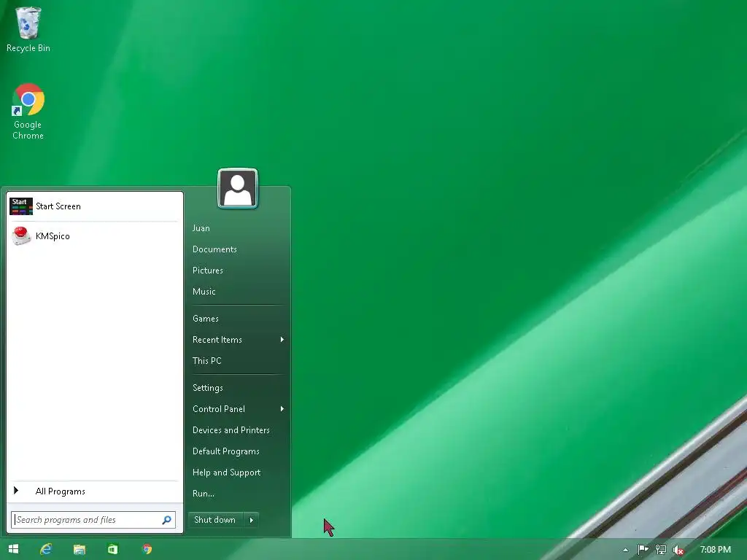
Task: Open File Explorer from taskbar
Action: [79, 549]
